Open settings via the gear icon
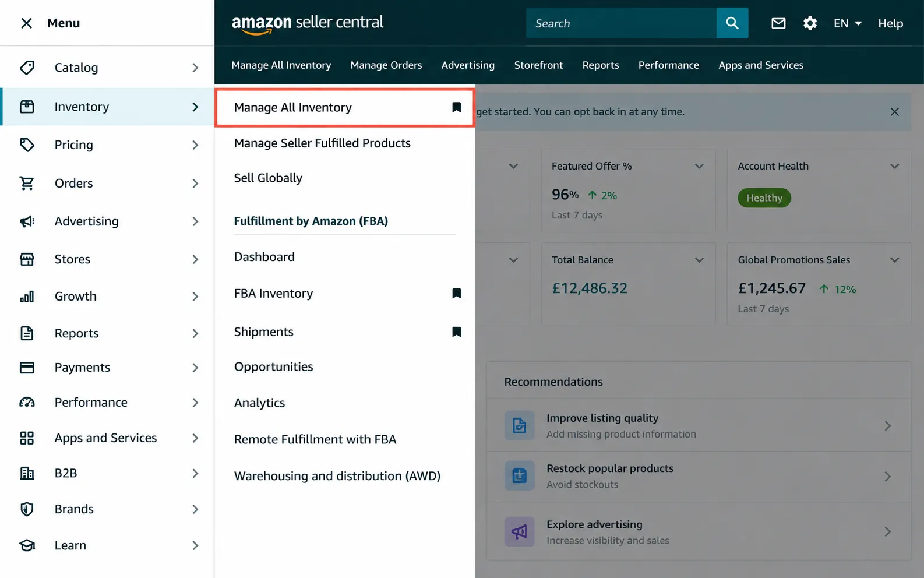Viewport: 924px width, 578px height. coord(810,23)
